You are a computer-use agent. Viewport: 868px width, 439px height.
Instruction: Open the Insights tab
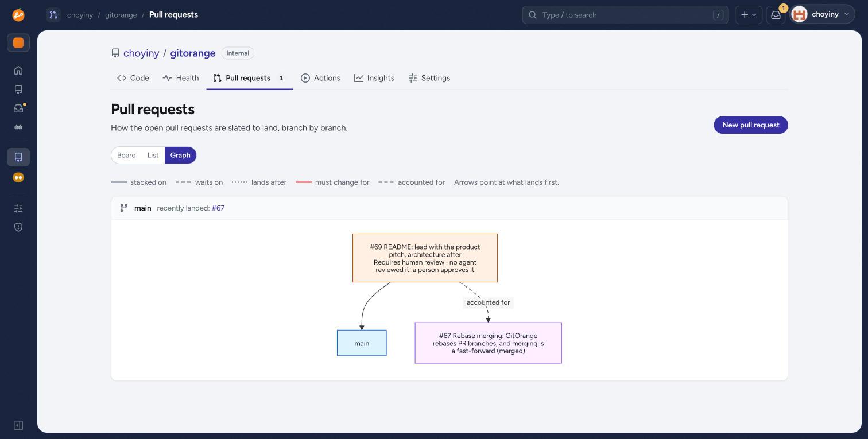(374, 78)
